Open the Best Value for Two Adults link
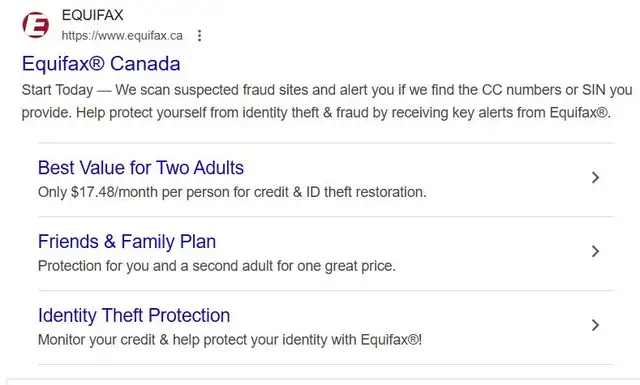Image resolution: width=640 pixels, height=385 pixels. click(141, 168)
